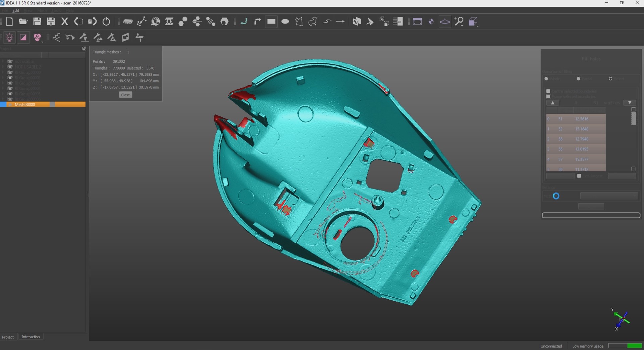
Task: Select the Mesh00000 tree item
Action: coord(43,104)
